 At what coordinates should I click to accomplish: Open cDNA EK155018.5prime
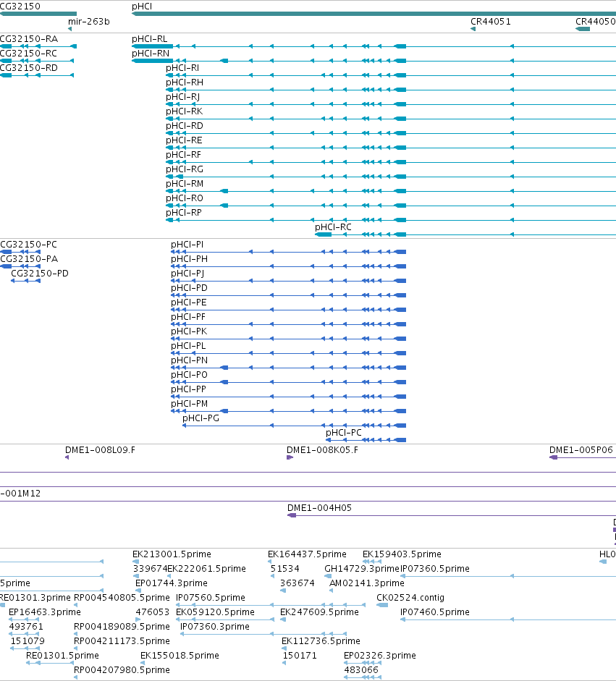tap(180, 656)
